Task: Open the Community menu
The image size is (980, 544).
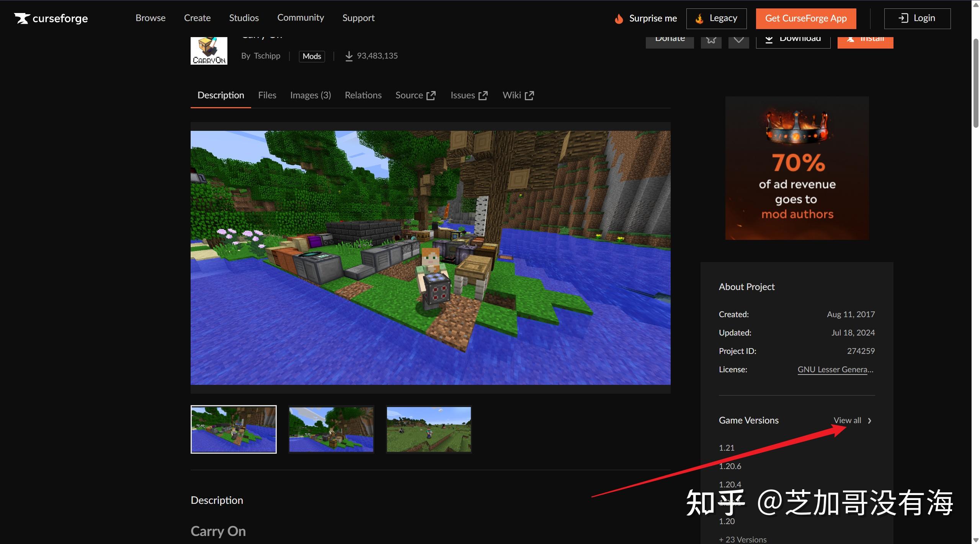Action: 301,18
